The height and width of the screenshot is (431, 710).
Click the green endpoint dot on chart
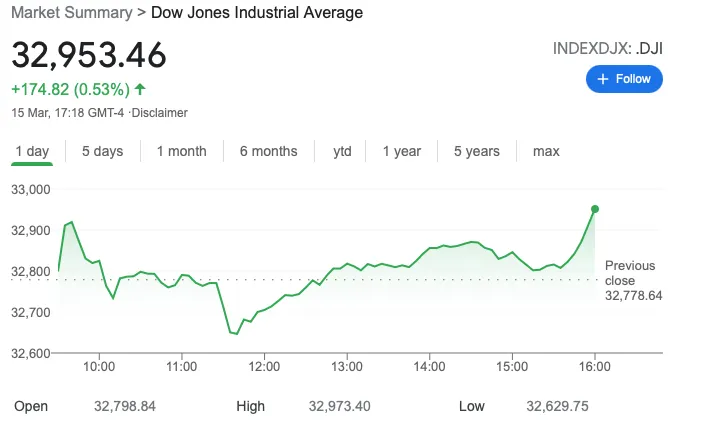[595, 209]
